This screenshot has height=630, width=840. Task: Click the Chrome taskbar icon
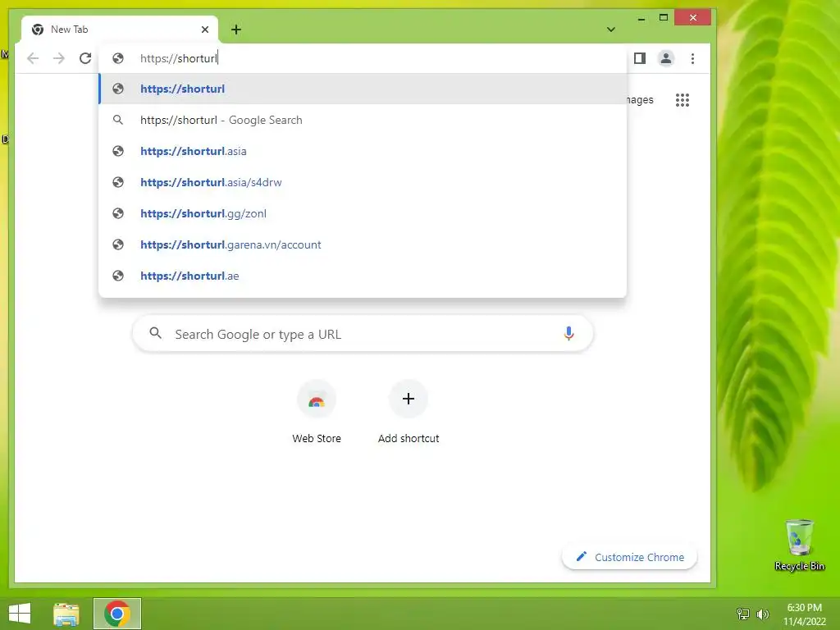[117, 614]
